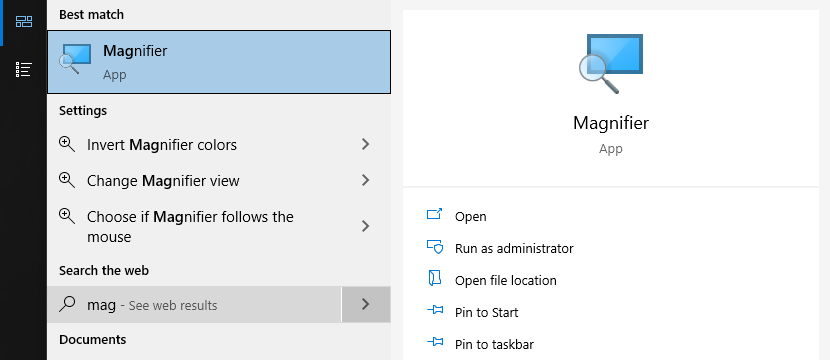This screenshot has width=830, height=360.
Task: Expand the mag web results arrow
Action: (x=366, y=304)
